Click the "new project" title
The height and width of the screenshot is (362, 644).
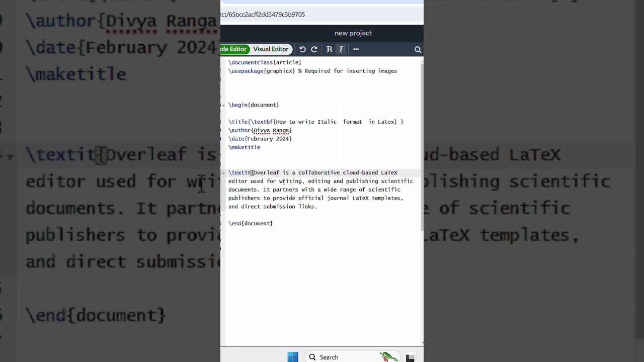(353, 33)
